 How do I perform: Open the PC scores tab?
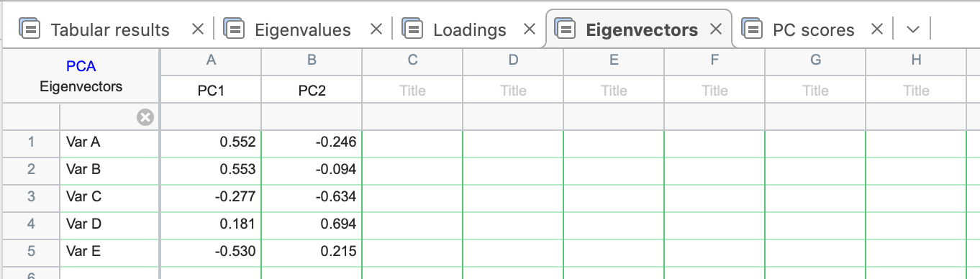click(813, 29)
